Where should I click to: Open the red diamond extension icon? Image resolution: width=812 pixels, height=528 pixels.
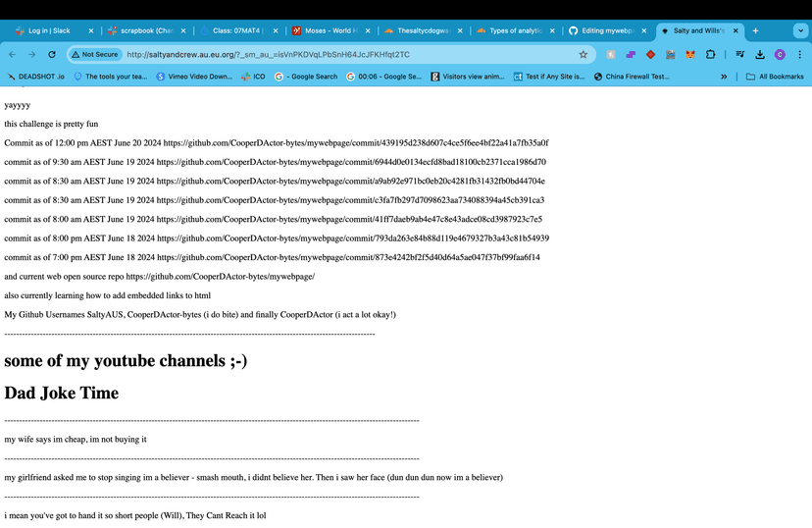pos(650,54)
